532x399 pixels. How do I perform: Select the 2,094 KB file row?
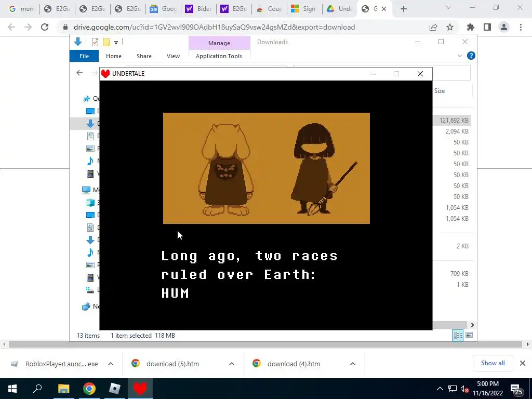[452, 131]
